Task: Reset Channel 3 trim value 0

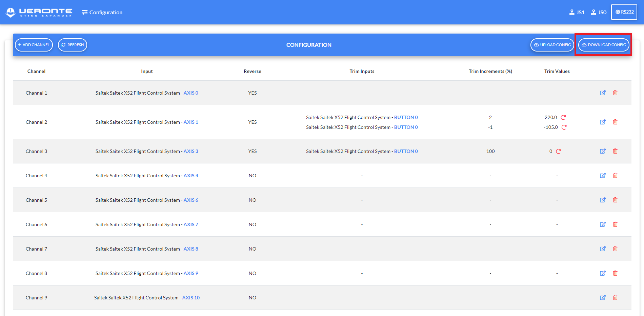Action: tap(559, 151)
